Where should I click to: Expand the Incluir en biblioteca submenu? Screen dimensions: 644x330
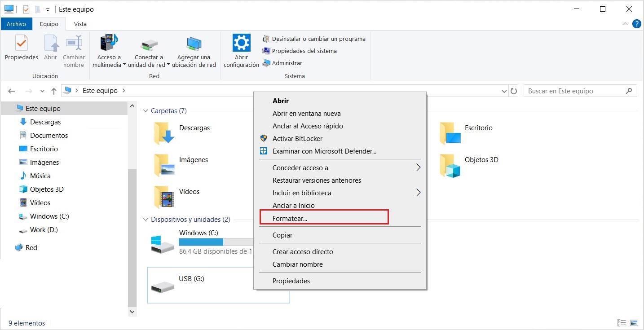[418, 193]
